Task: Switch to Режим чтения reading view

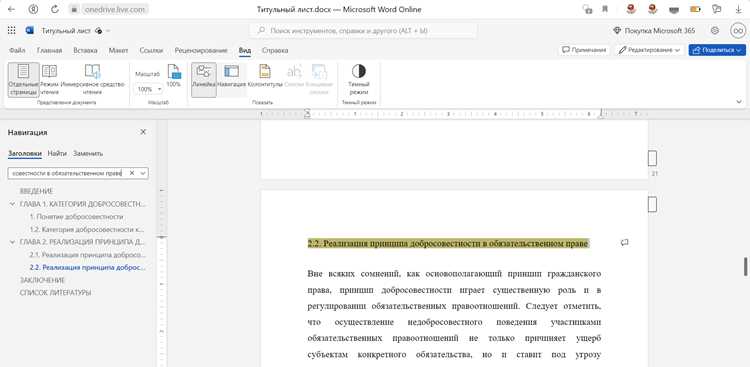Action: [x=49, y=79]
